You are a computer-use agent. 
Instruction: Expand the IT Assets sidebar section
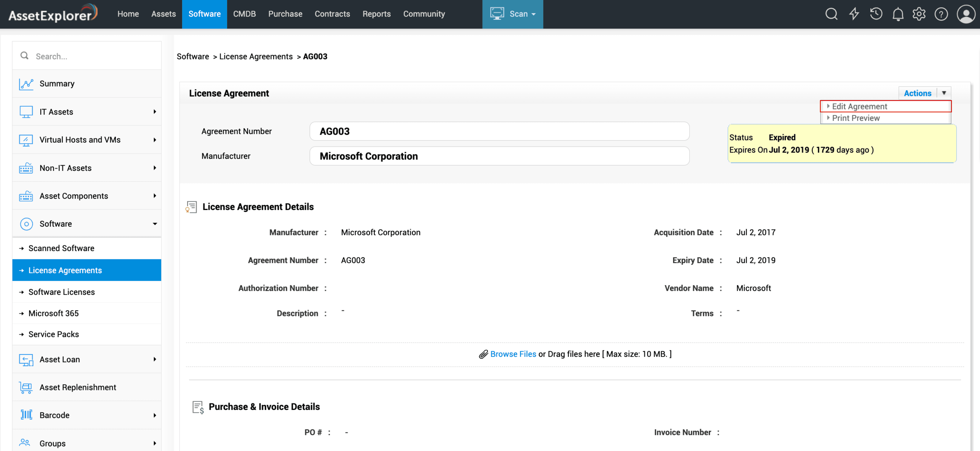[x=154, y=112]
